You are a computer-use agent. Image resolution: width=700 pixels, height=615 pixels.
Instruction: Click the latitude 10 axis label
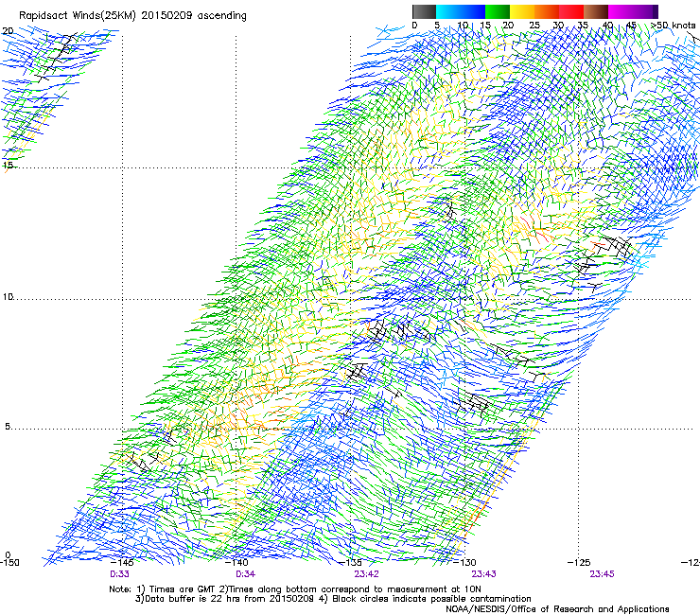pyautogui.click(x=8, y=296)
